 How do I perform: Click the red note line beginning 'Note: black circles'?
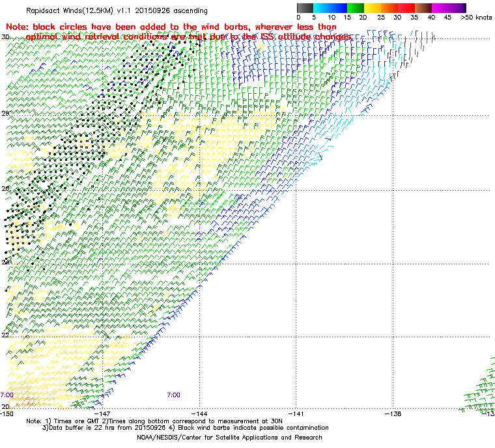[x=171, y=27]
